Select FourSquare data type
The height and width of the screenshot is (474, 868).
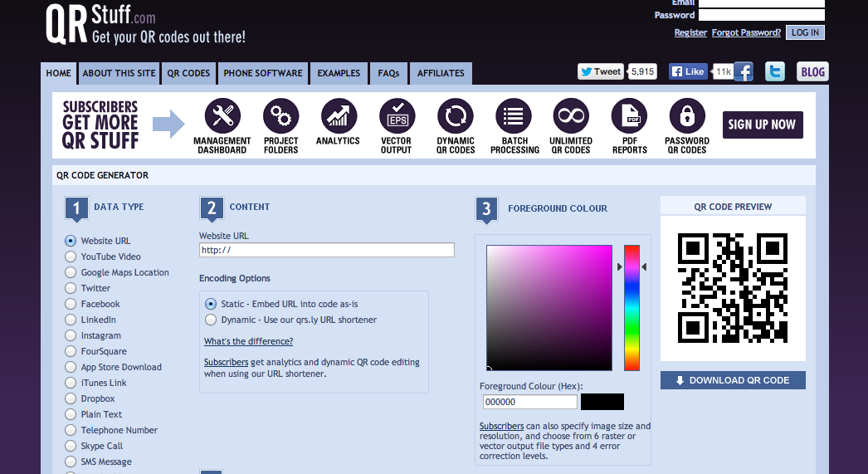pos(71,351)
